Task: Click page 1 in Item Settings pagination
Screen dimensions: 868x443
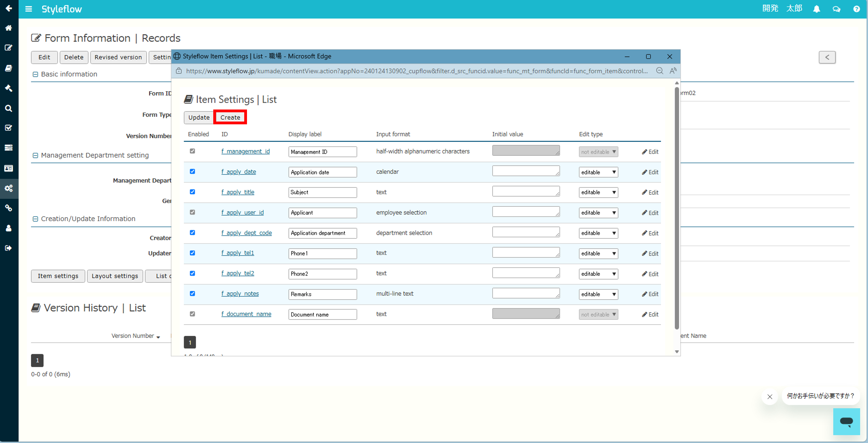Action: (190, 343)
